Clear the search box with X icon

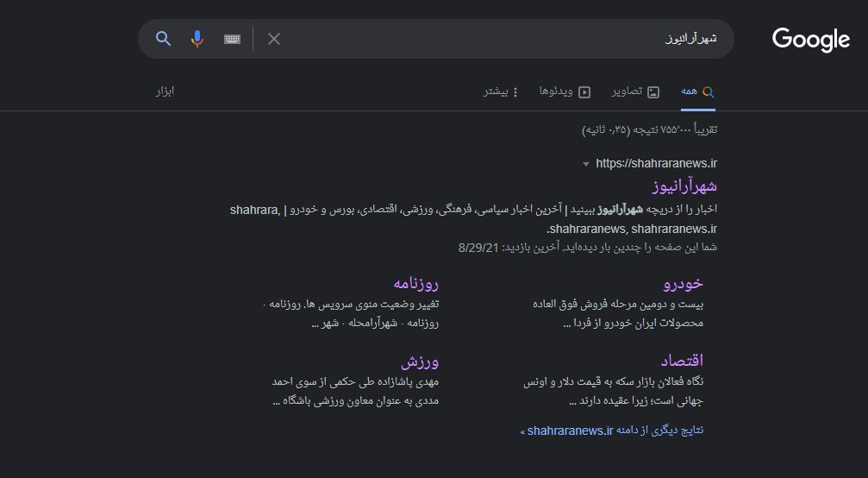pos(274,39)
